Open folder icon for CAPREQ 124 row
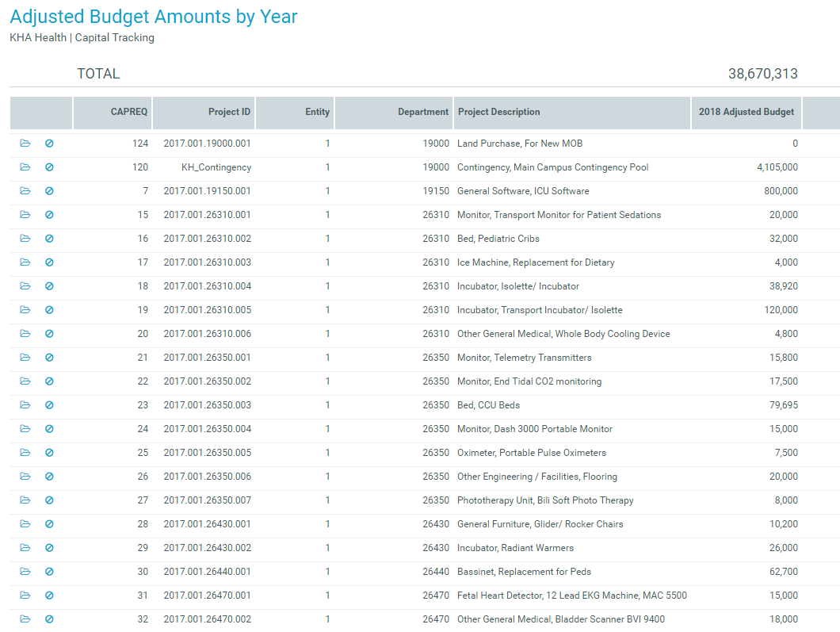 tap(25, 143)
